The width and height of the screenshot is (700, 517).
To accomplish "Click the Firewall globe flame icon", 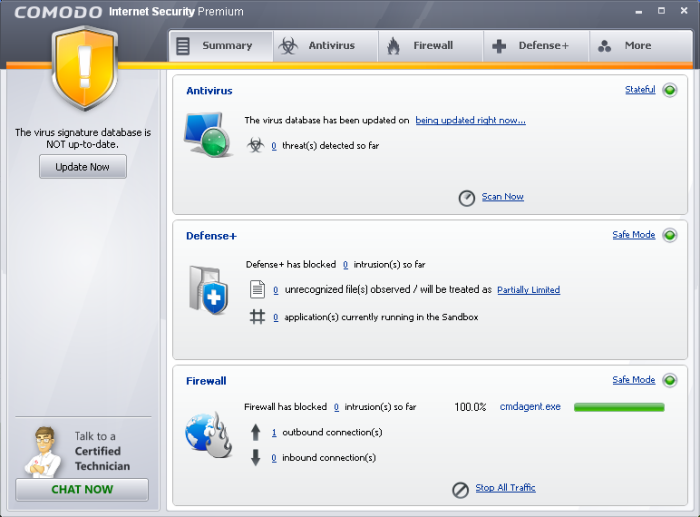I will click(208, 435).
